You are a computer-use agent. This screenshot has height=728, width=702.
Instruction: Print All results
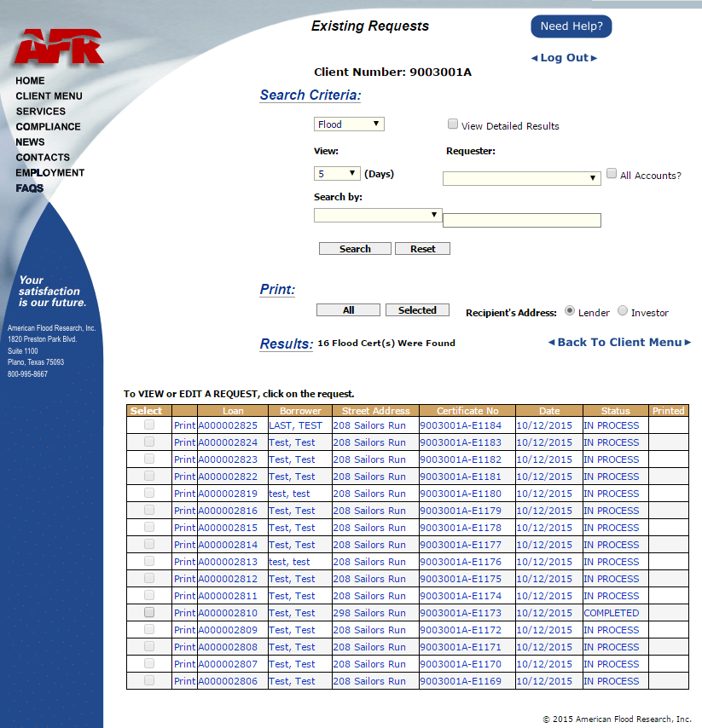click(348, 309)
